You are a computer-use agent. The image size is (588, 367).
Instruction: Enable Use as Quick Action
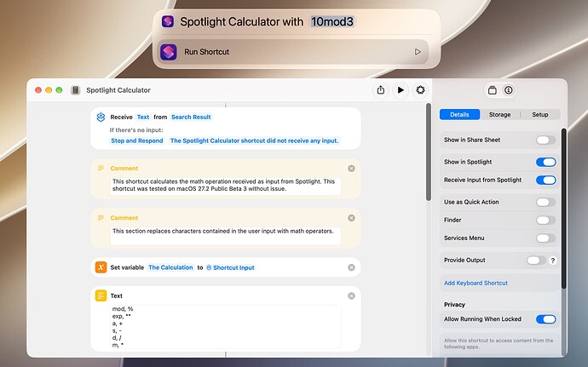545,202
